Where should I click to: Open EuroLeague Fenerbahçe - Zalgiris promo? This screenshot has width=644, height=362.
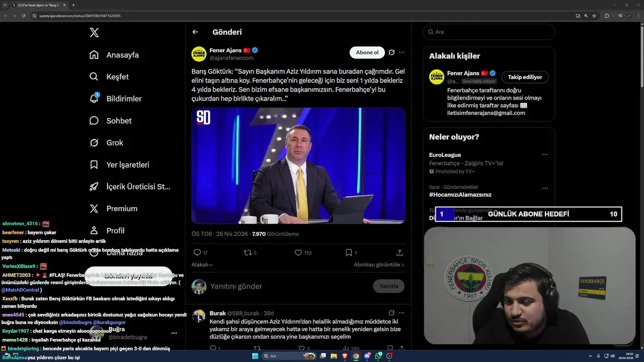[466, 163]
